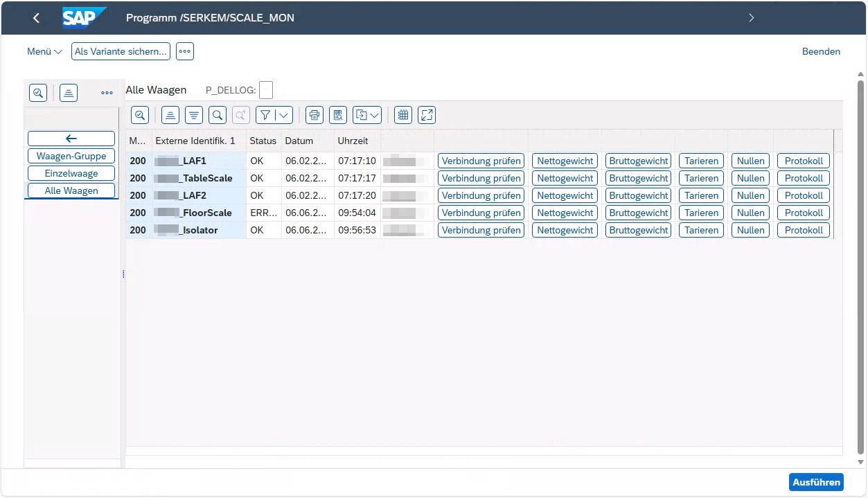Open the Menü dropdown

tap(44, 51)
